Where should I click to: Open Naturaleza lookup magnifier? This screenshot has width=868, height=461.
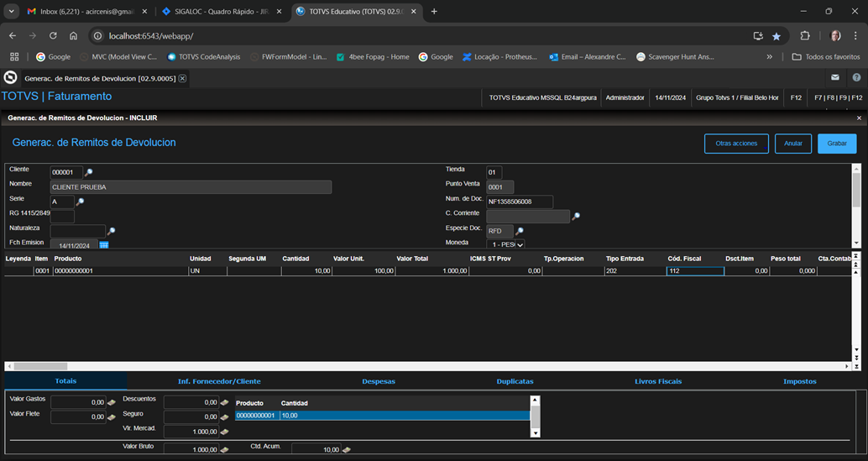111,231
